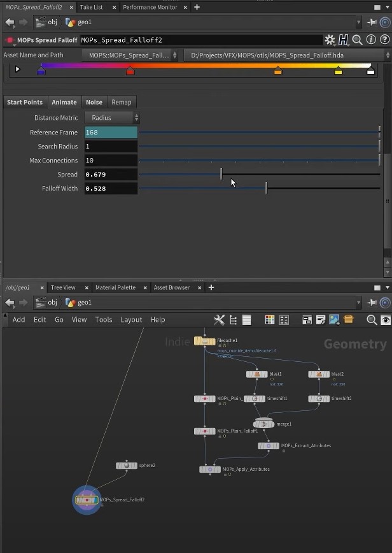
Task: Open the Distance Metric Radius dropdown
Action: tap(111, 118)
